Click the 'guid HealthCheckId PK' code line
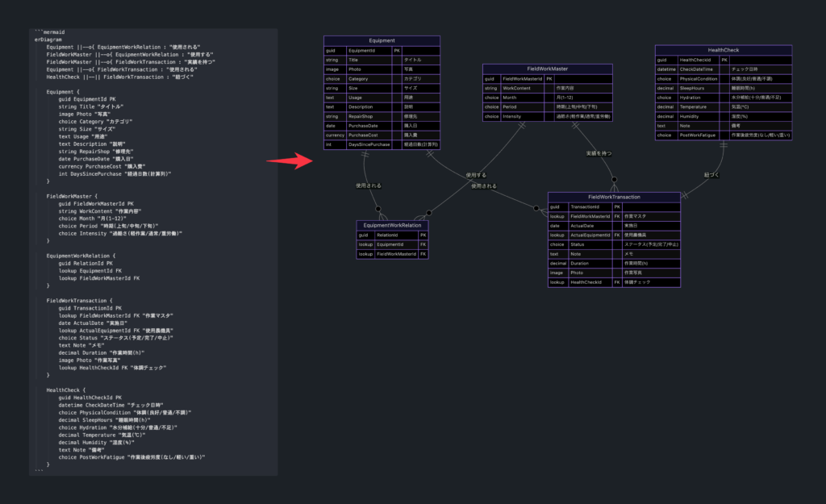The image size is (826, 504). click(89, 397)
